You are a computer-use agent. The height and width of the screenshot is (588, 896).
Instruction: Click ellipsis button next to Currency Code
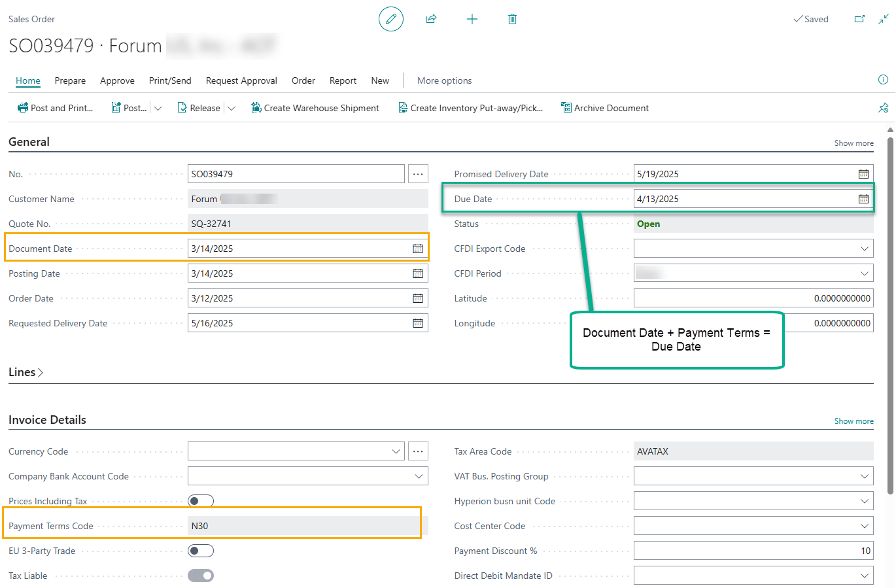[x=418, y=451]
